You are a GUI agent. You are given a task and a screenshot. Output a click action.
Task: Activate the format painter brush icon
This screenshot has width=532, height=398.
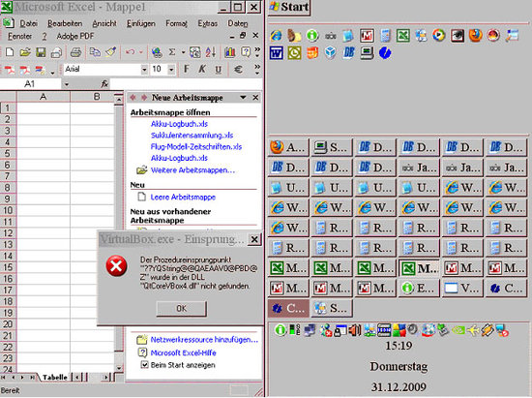click(110, 52)
